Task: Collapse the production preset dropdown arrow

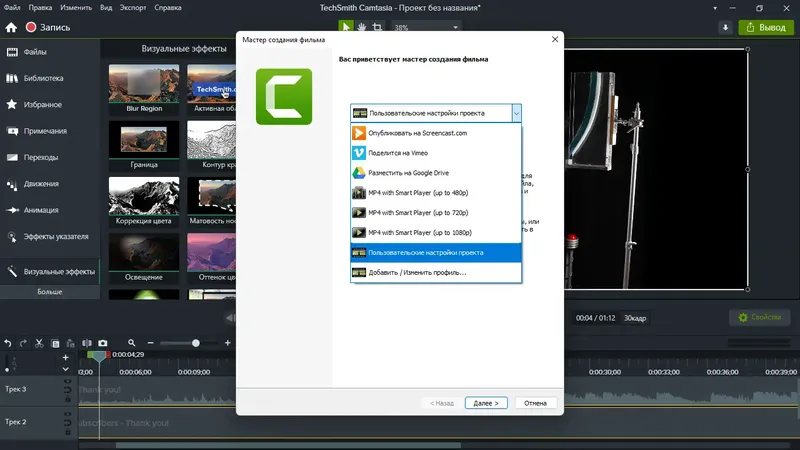Action: (516, 113)
